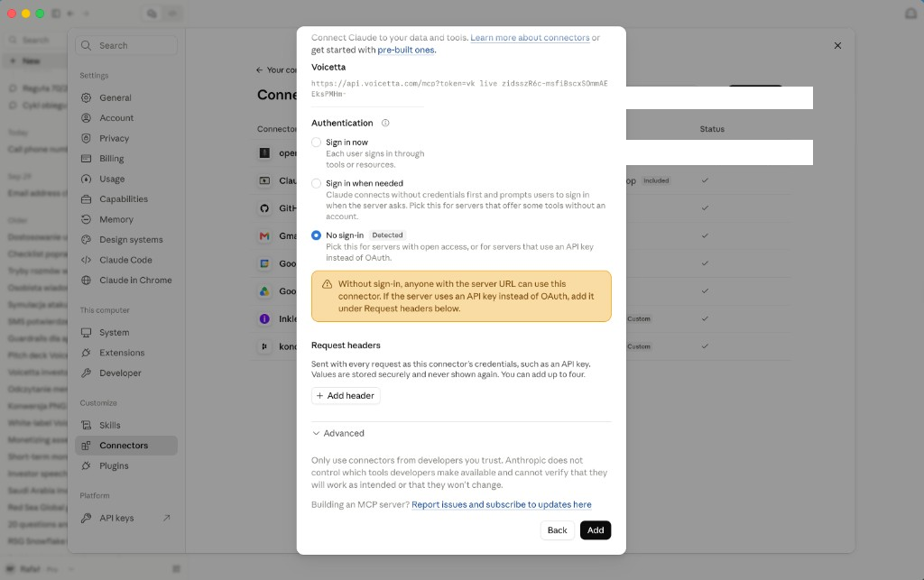Screen dimensions: 924x580
Task: Click the Back button in dialog
Action: pyautogui.click(x=557, y=530)
